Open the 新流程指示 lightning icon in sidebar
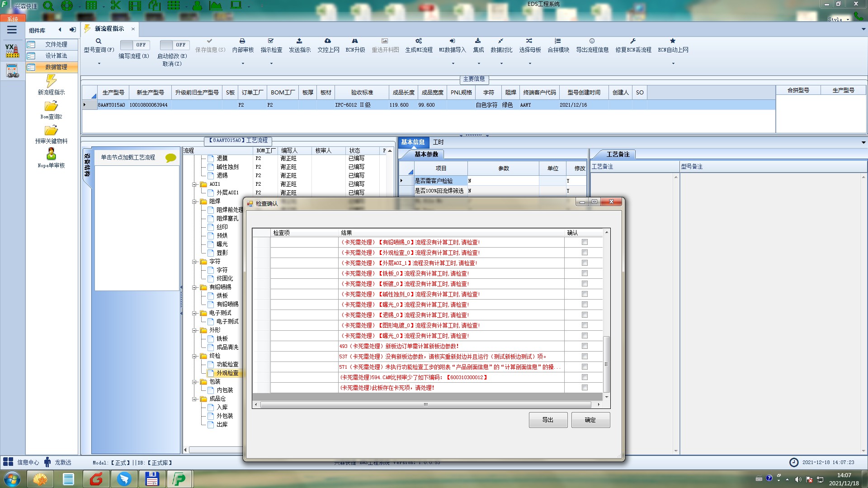 point(51,81)
